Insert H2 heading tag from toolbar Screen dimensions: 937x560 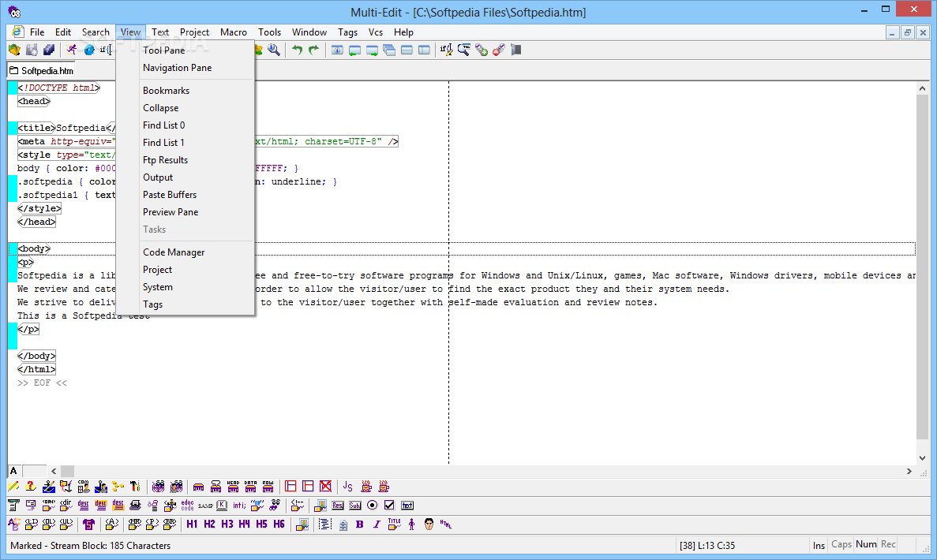point(209,525)
